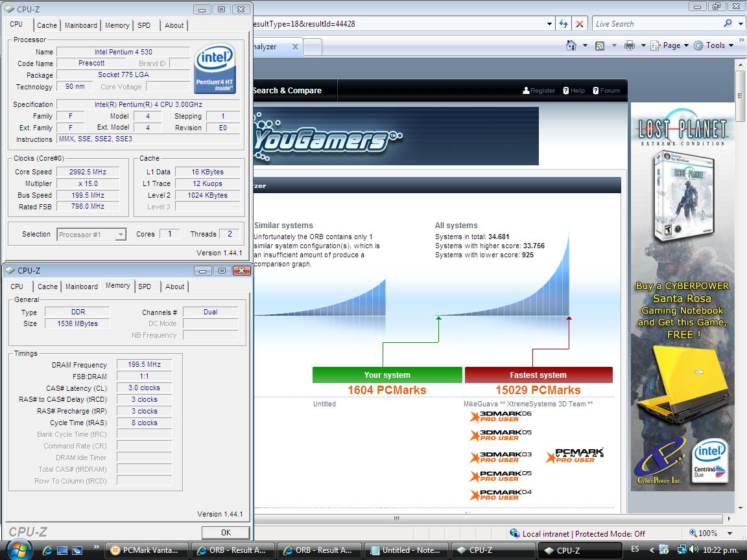Click the 3DMark05 Pro User logo
The height and width of the screenshot is (560, 747).
tap(500, 435)
